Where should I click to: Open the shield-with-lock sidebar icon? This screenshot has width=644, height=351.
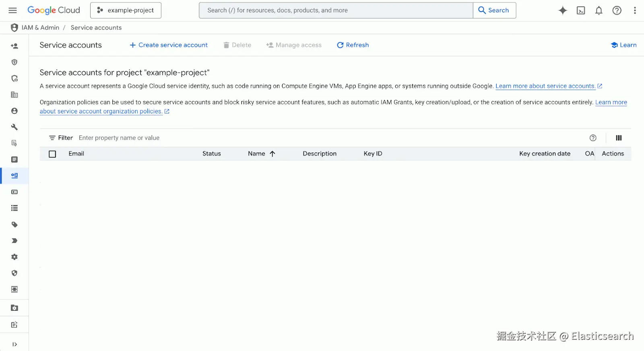click(14, 78)
